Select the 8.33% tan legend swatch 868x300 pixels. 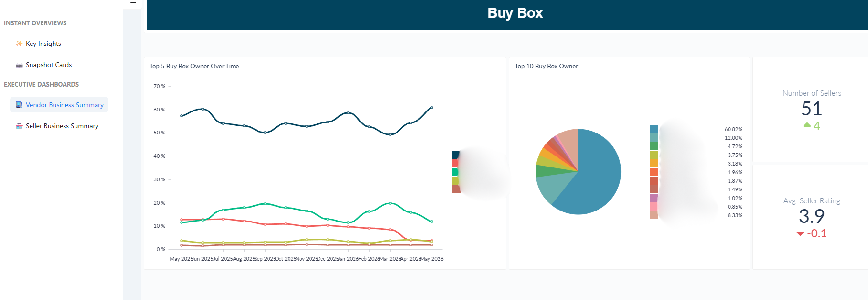[x=654, y=215]
